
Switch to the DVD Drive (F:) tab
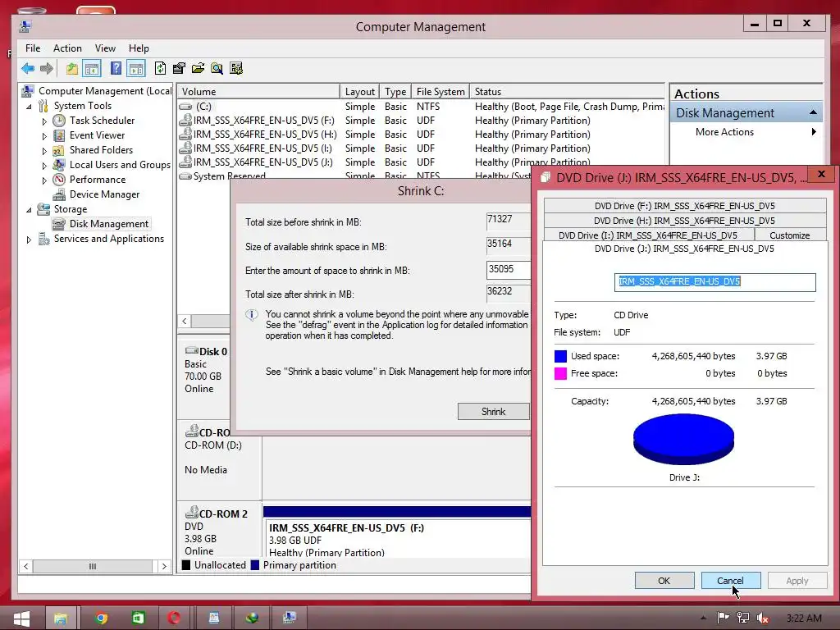(685, 206)
